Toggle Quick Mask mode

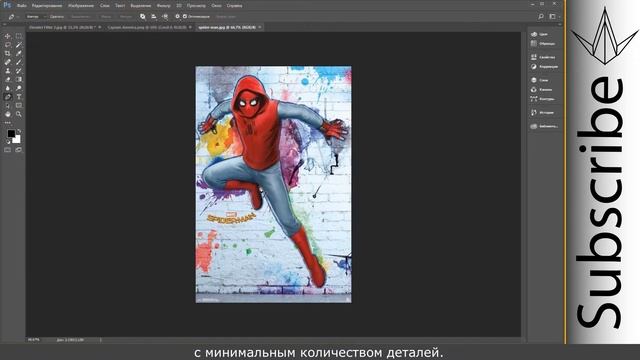(8, 150)
